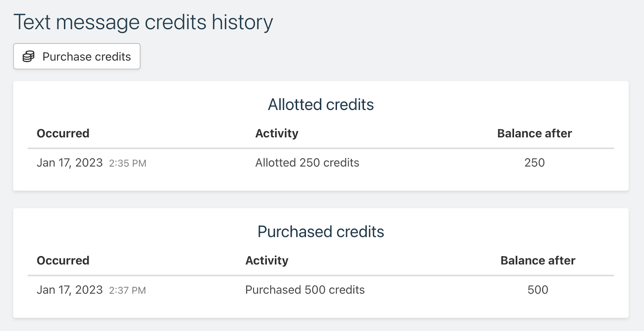
Task: Click the Balance after header under Purchased credits
Action: point(537,260)
